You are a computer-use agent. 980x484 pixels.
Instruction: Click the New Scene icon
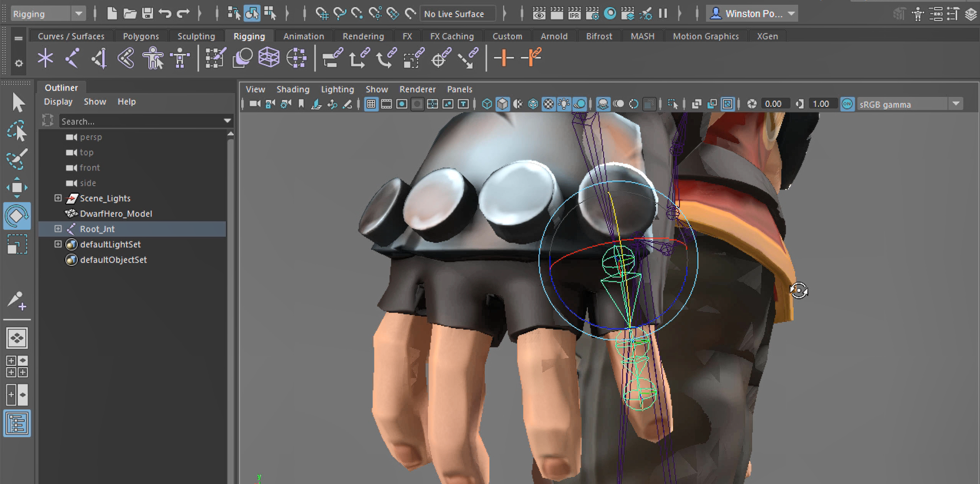click(x=112, y=13)
